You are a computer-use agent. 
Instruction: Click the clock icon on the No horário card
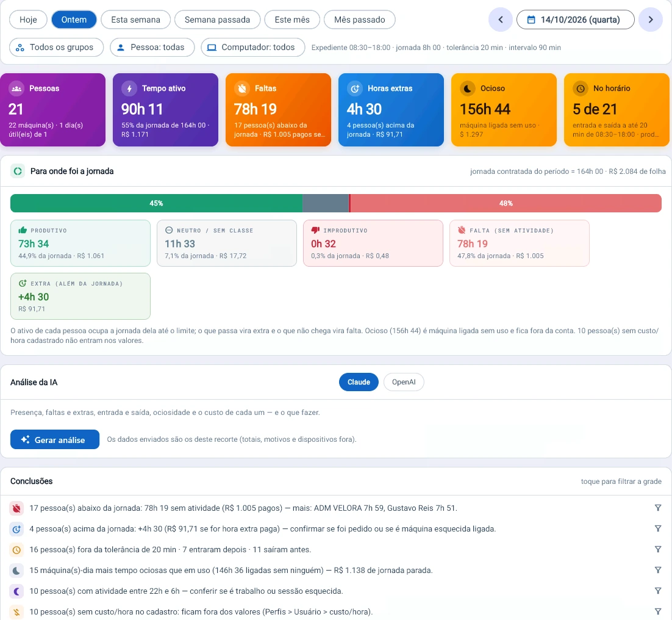[x=581, y=88]
